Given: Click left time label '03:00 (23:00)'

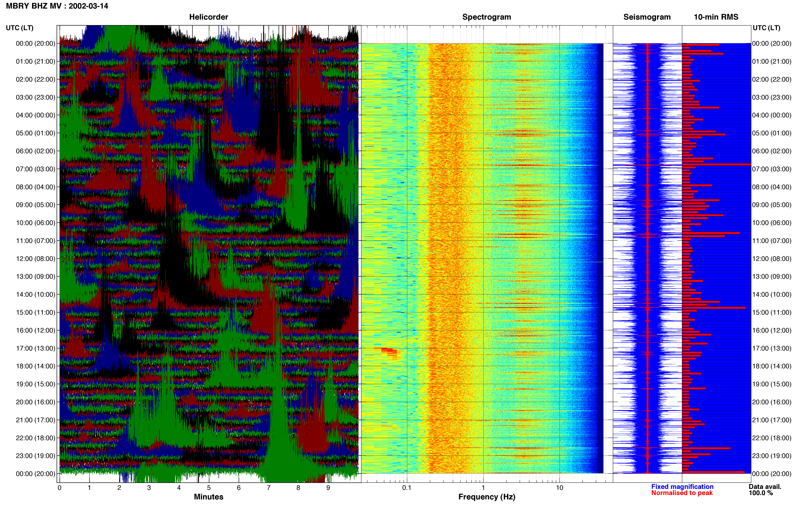Looking at the screenshot, I should pyautogui.click(x=36, y=97).
